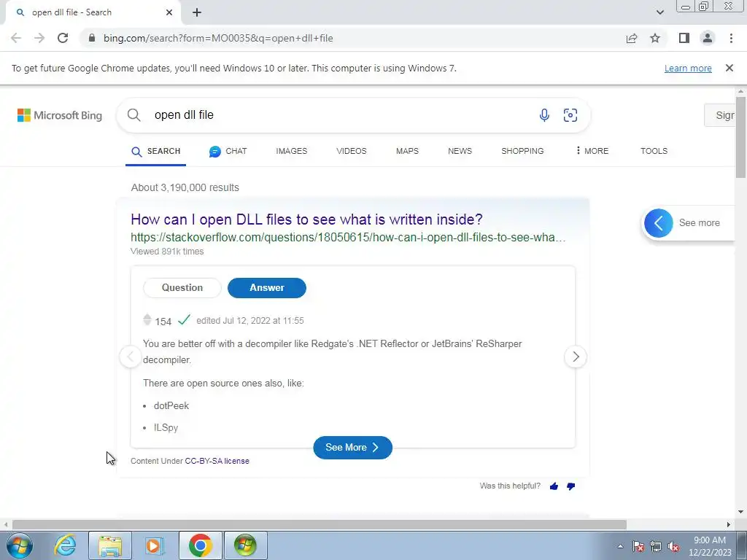Screen dimensions: 747x560
Task: Open the TOOLS option
Action: click(x=654, y=151)
